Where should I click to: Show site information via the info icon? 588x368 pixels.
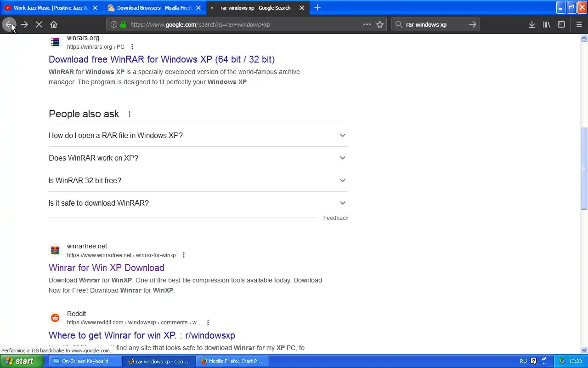pos(114,24)
